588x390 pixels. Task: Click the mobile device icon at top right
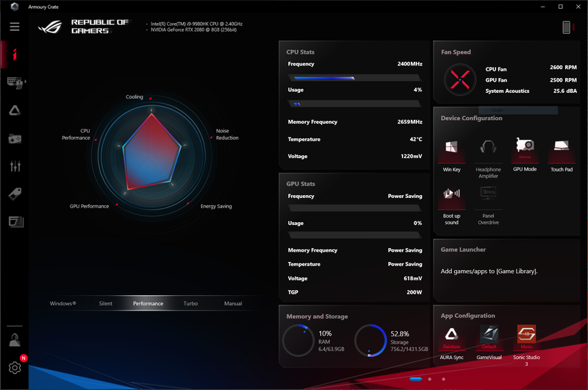tap(566, 27)
